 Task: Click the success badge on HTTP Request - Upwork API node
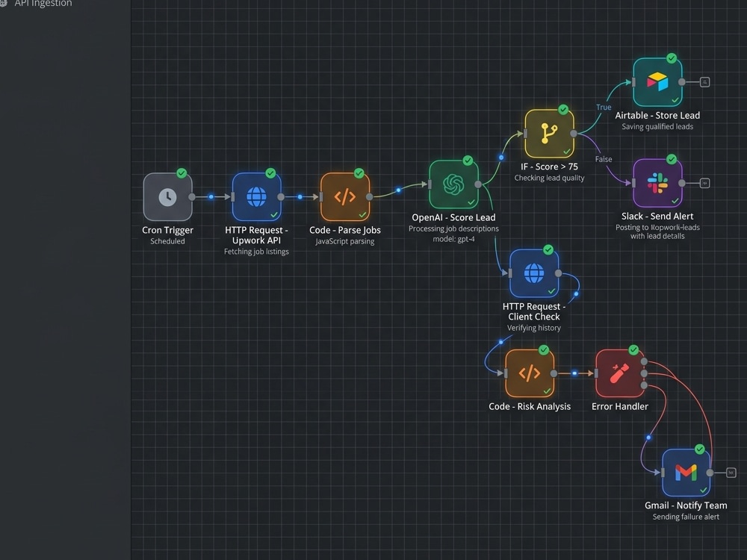(270, 173)
